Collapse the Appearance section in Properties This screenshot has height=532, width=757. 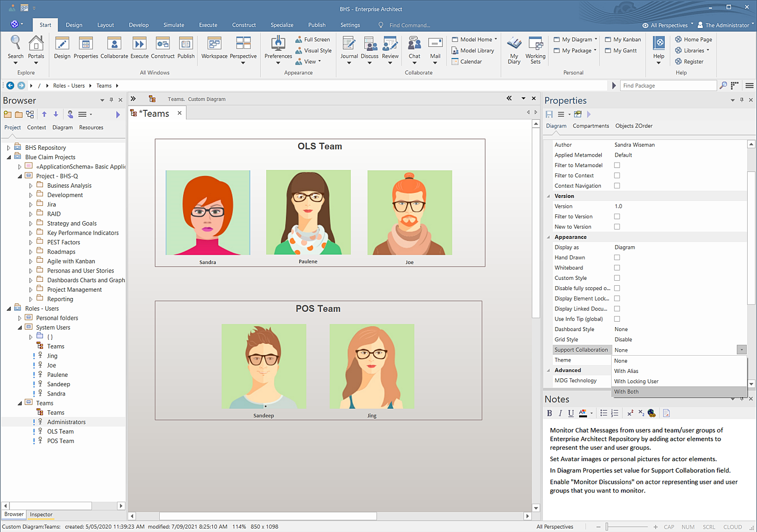coord(549,237)
